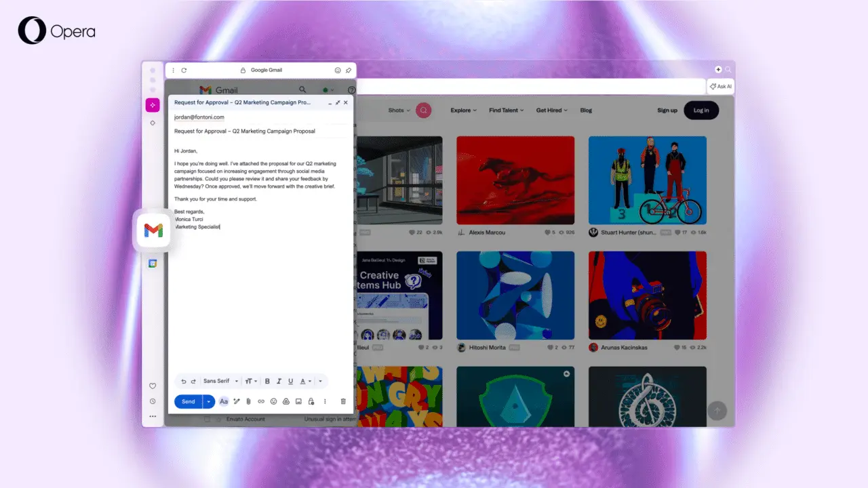
Task: Open the Gmail search icon
Action: point(302,89)
